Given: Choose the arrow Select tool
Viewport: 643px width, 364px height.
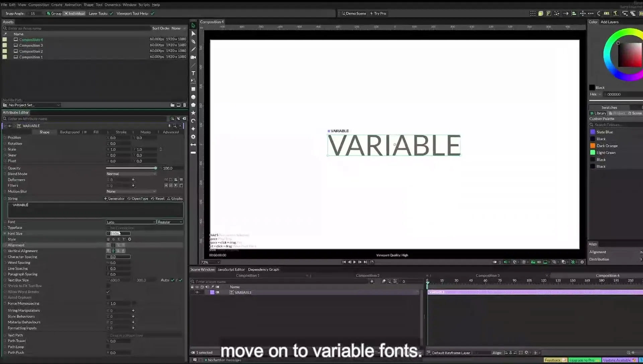Looking at the screenshot, I should click(193, 25).
